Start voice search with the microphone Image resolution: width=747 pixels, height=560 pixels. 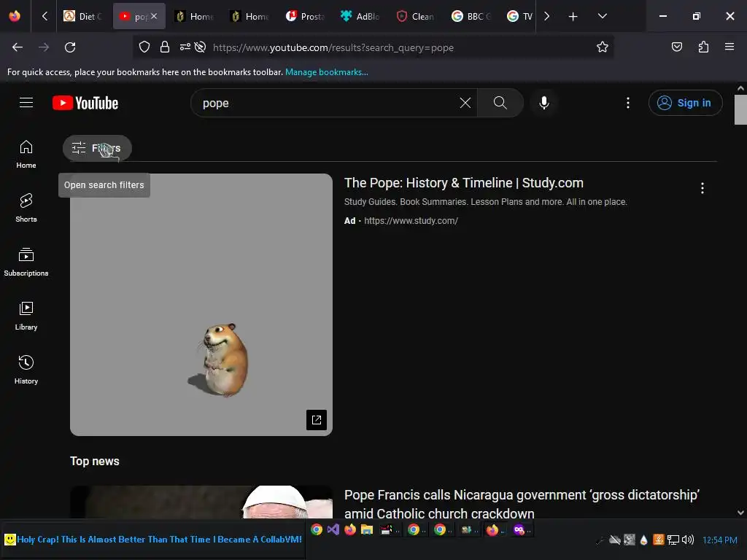click(543, 103)
